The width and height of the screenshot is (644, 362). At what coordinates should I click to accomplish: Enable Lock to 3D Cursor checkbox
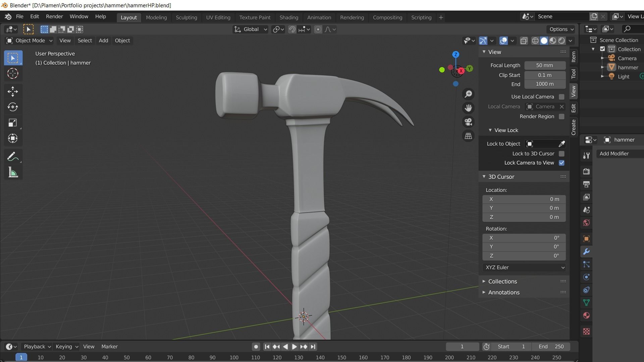[x=561, y=154]
